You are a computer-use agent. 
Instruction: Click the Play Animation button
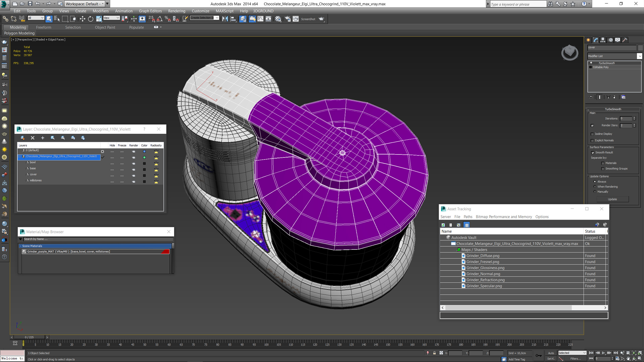click(x=603, y=353)
